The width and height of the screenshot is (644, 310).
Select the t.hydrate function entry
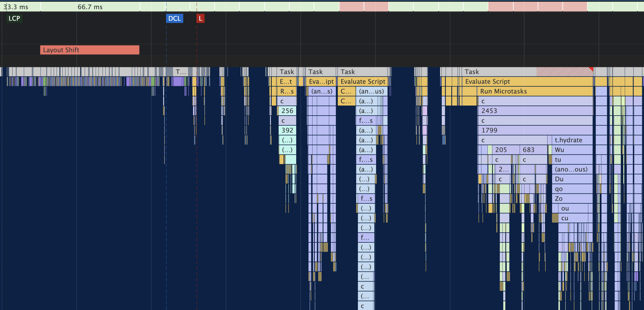572,140
